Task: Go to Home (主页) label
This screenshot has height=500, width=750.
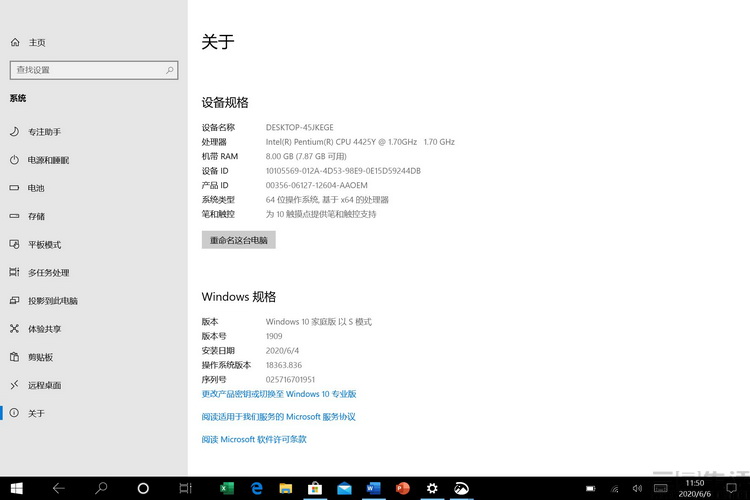Action: 37,43
